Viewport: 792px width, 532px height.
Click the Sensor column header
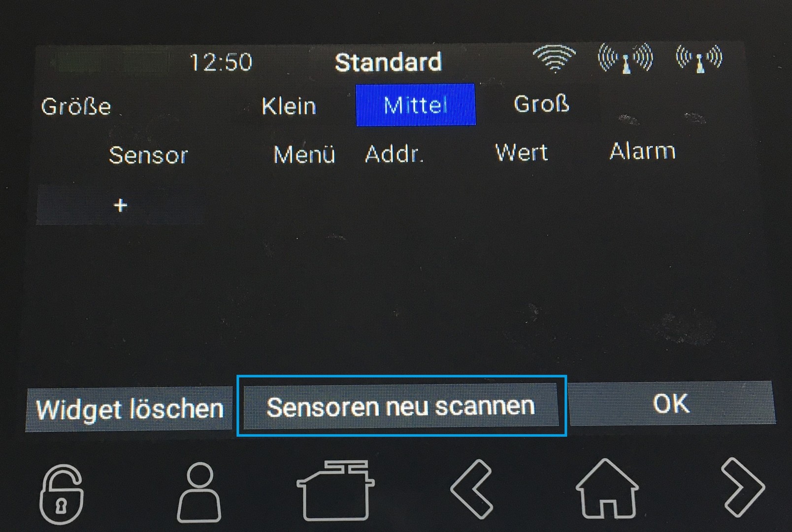click(148, 155)
